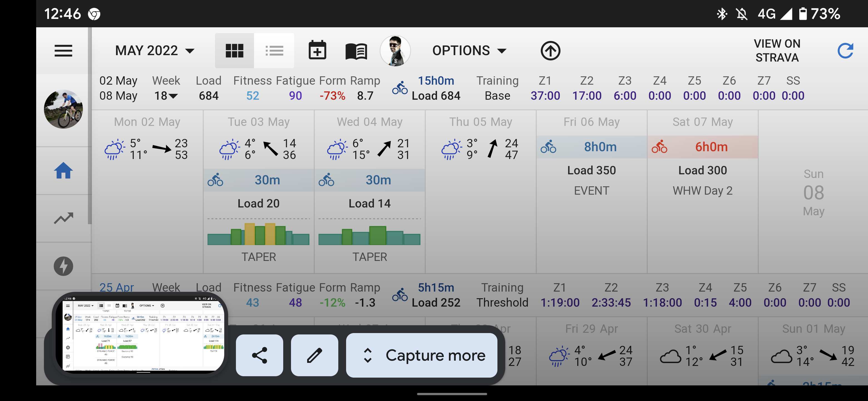Click the Saturday 07 May red cycling icon
868x401 pixels.
(x=659, y=147)
